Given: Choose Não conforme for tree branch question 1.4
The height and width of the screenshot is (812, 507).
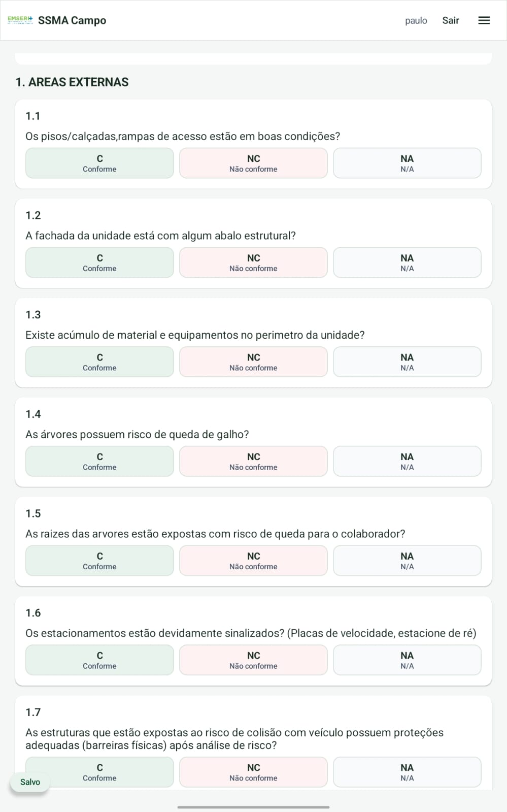Looking at the screenshot, I should [253, 461].
